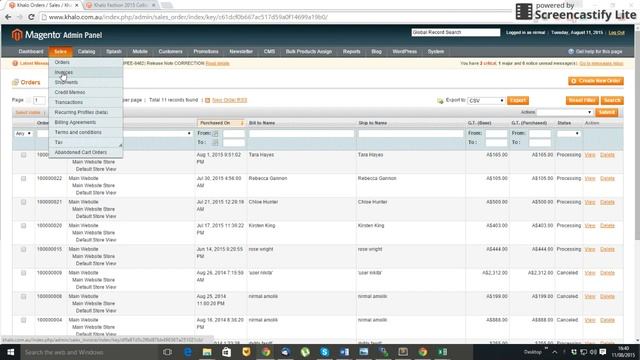Open Excel from the taskbar

[x=442, y=352]
